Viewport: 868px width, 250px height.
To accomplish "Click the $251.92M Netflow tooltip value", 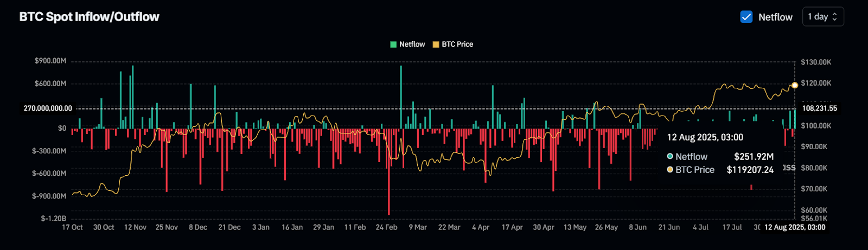I will (754, 157).
